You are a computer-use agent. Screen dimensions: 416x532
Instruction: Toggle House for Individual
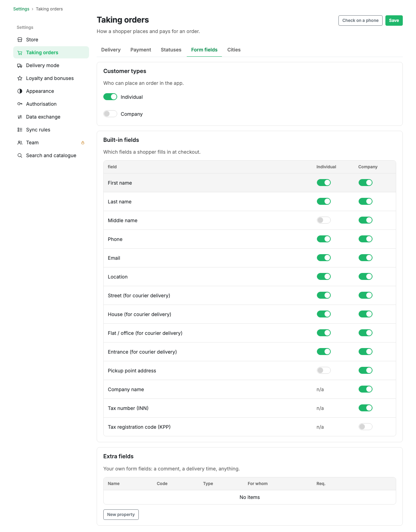[324, 314]
